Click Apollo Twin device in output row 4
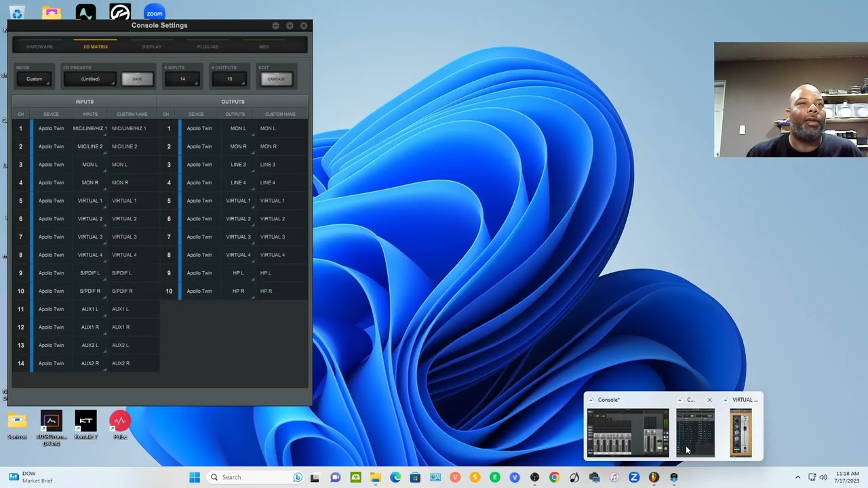 [x=199, y=183]
